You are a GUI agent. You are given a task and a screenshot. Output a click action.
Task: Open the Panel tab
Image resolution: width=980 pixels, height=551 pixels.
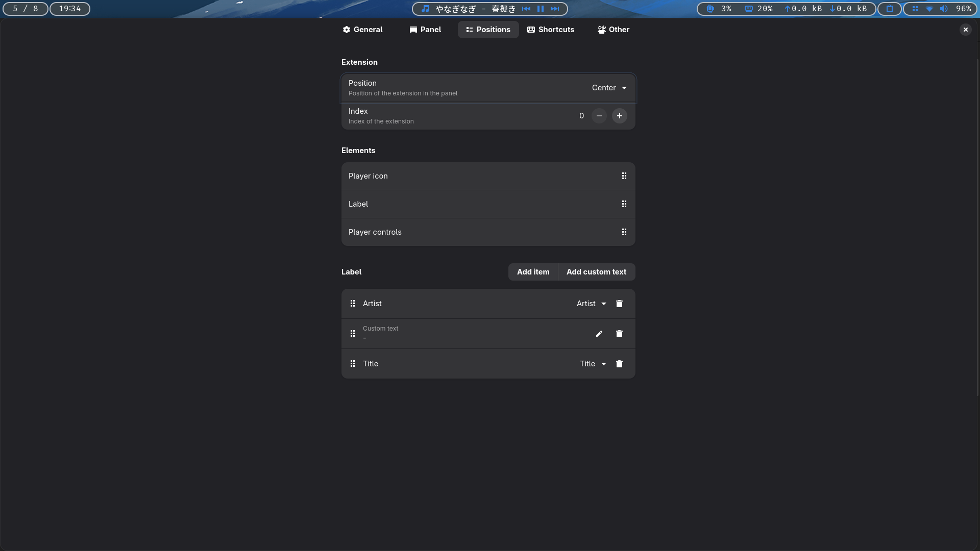[425, 30]
